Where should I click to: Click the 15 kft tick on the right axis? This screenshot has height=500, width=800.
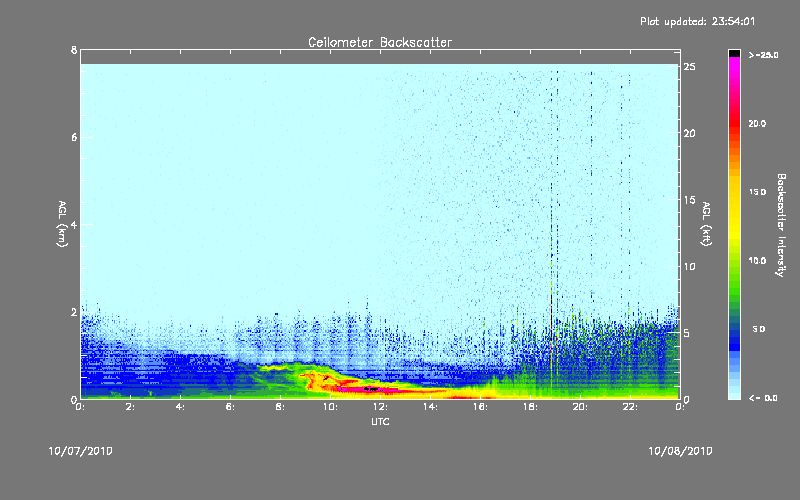click(x=690, y=200)
